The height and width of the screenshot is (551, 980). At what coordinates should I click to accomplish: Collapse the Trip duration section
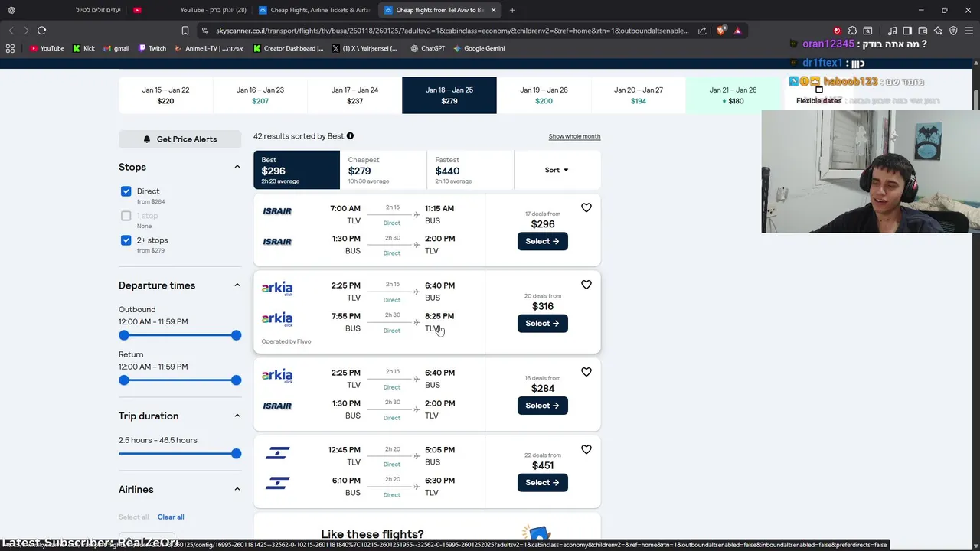click(237, 416)
